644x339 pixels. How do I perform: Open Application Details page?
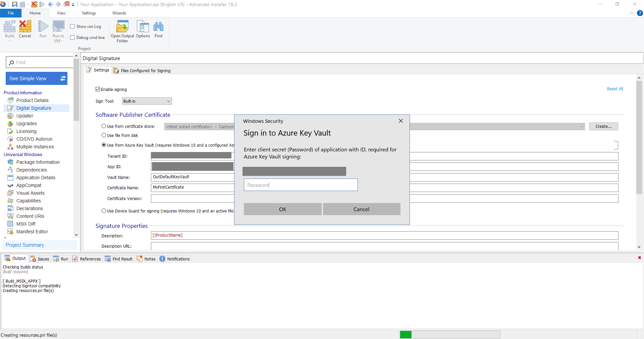coord(36,178)
